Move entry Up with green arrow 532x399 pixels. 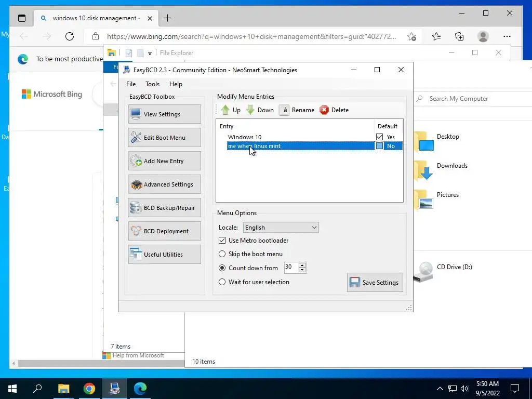point(231,110)
